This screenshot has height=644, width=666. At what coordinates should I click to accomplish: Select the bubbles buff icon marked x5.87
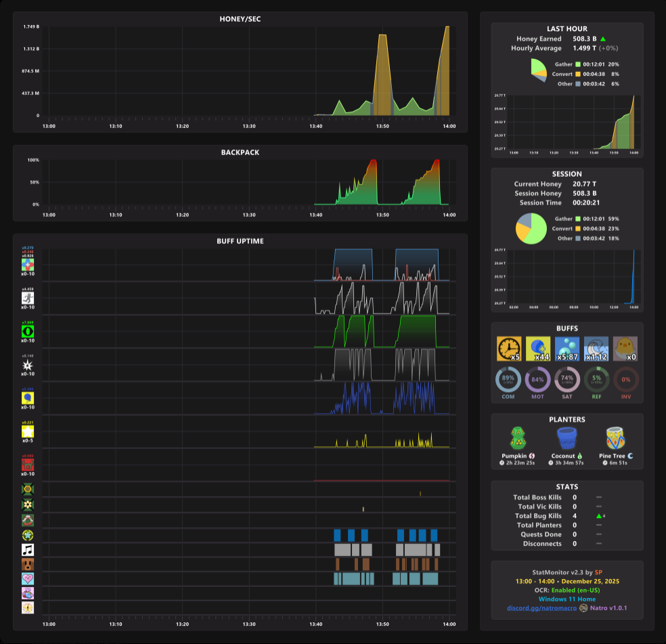(x=567, y=349)
